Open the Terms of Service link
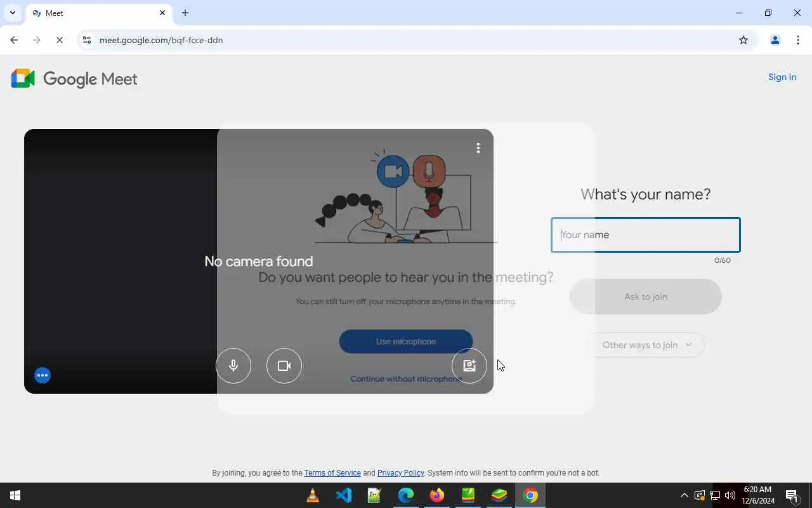 [332, 473]
